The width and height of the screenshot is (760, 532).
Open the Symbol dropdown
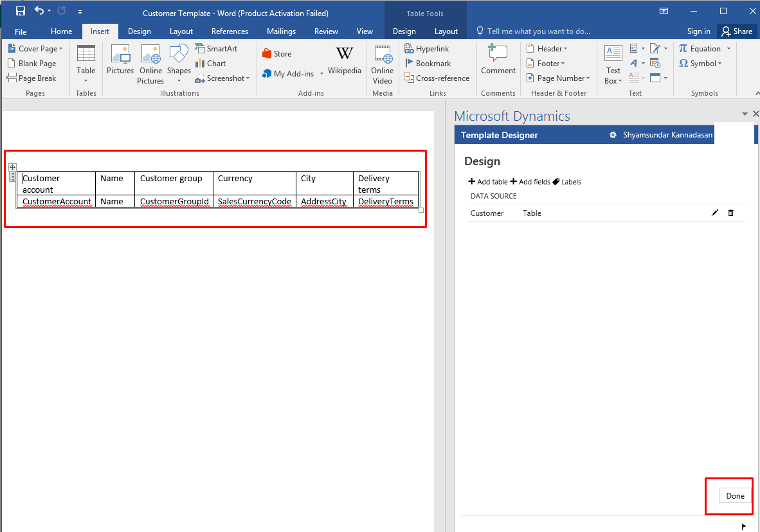click(700, 64)
